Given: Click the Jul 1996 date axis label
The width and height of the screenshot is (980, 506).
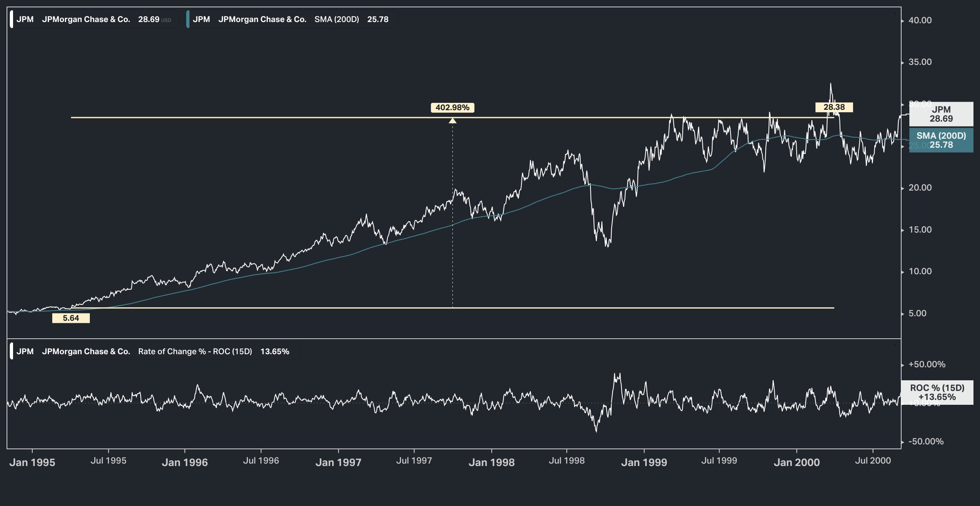Looking at the screenshot, I should [x=261, y=461].
